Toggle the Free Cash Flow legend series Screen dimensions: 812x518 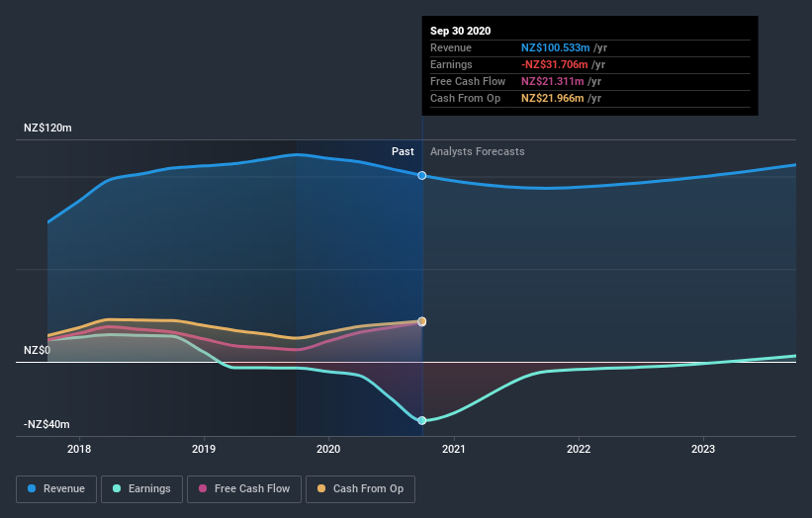[244, 489]
